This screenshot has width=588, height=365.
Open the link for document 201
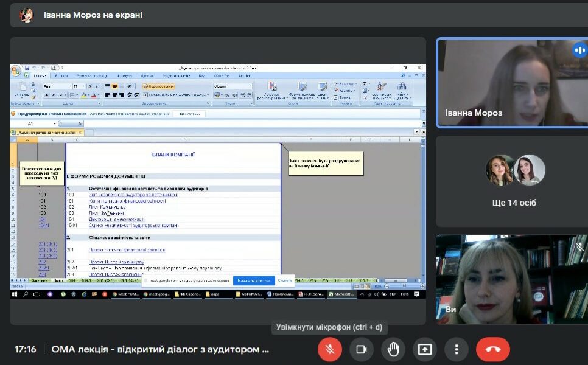pos(127,250)
